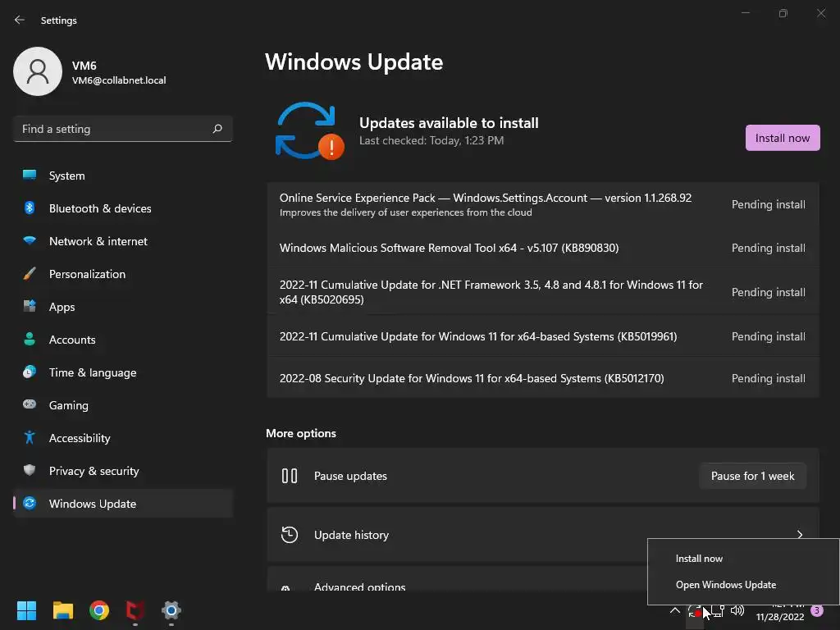This screenshot has height=630, width=840.
Task: Click the More options heading
Action: coord(301,433)
